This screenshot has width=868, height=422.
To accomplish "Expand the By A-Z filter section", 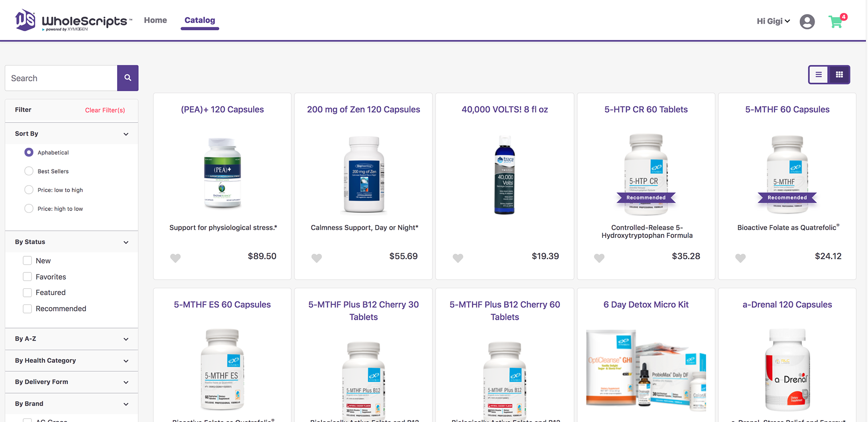I will pos(71,339).
